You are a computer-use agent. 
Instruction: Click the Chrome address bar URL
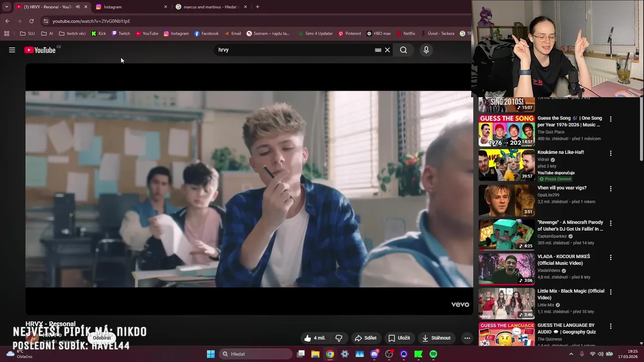(x=91, y=21)
